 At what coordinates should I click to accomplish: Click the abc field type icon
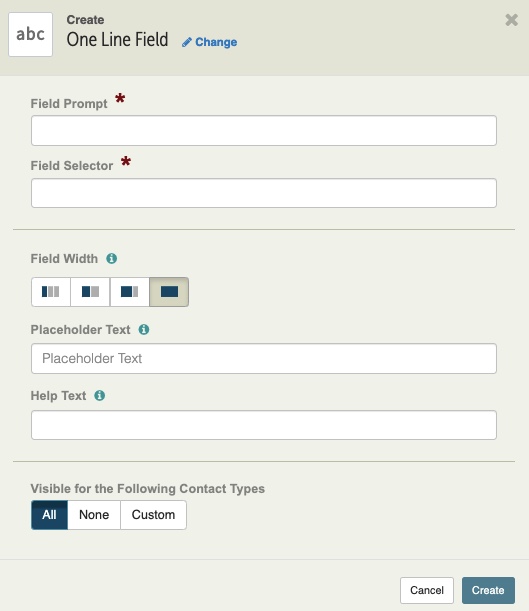[x=30, y=34]
